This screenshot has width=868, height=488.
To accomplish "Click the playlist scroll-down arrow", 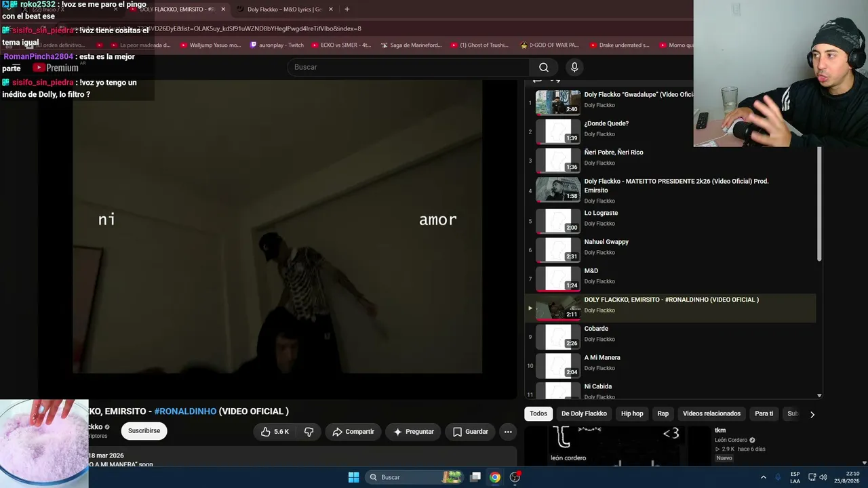I will point(819,395).
